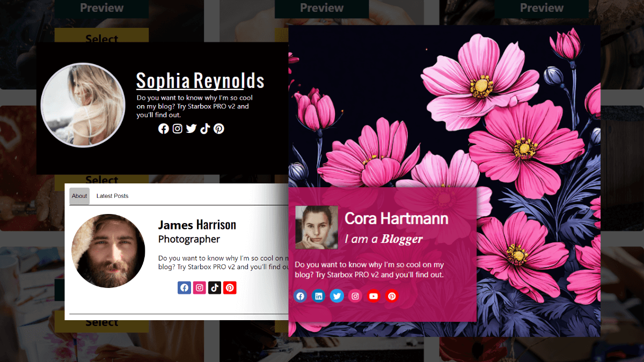Click the LinkedIn icon in Cora Hartmann's box
The width and height of the screenshot is (644, 362).
coord(318,296)
